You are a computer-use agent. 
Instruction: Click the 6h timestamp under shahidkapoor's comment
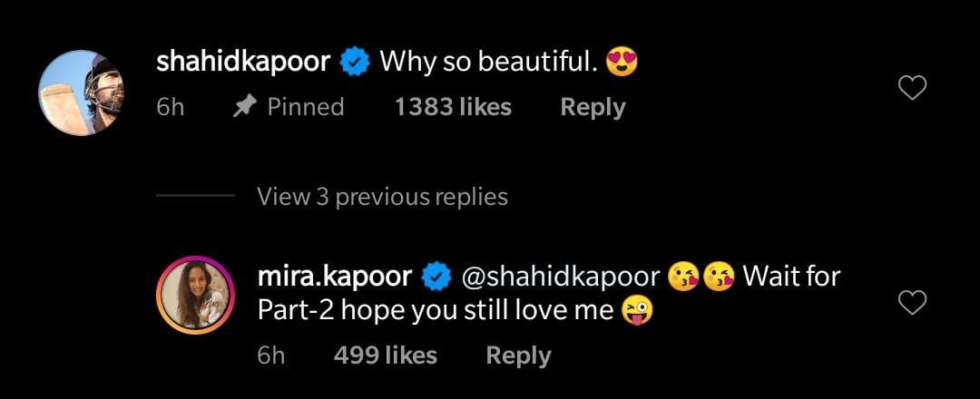point(170,107)
